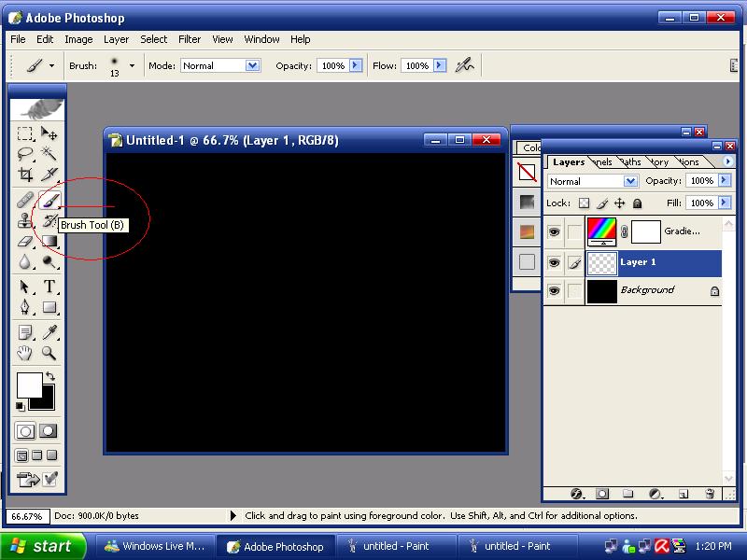
Task: Open the Layer menu
Action: point(116,39)
